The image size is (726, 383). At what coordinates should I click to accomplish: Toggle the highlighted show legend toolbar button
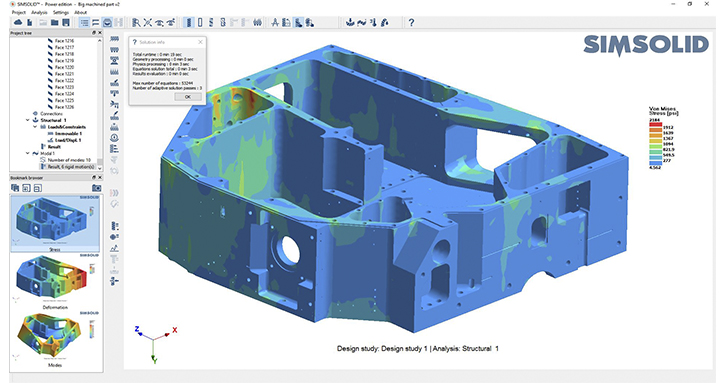click(x=298, y=22)
